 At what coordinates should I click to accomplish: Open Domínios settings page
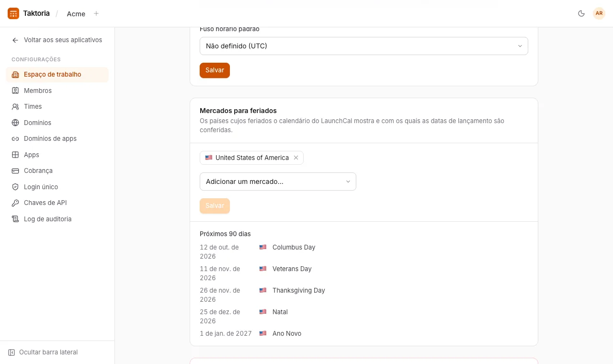point(57,123)
